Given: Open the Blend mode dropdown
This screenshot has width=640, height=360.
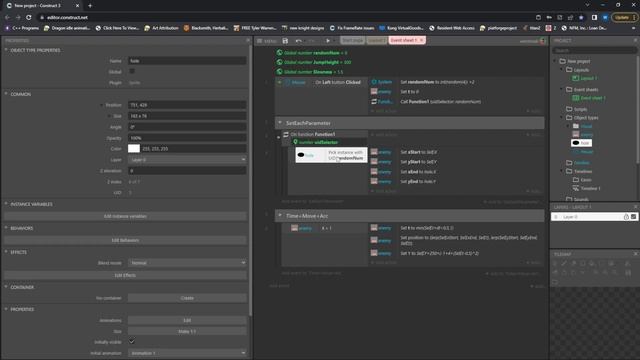Looking at the screenshot, I should click(x=187, y=263).
